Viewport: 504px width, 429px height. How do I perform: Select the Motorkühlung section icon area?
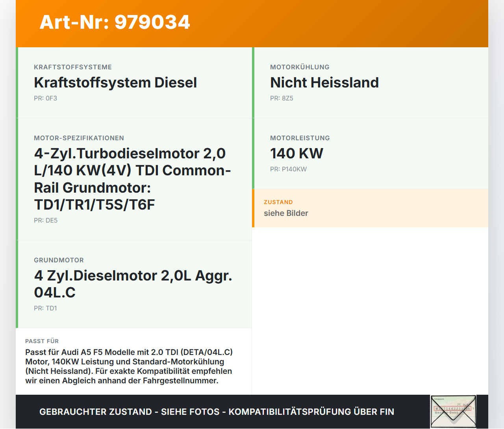[300, 67]
